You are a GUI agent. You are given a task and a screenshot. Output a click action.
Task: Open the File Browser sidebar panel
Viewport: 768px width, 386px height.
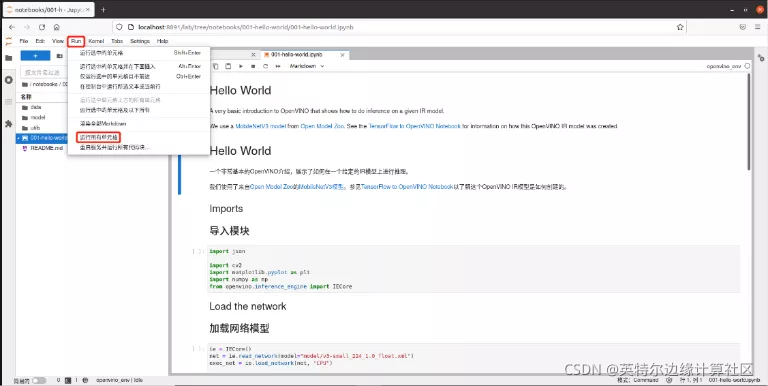(8, 58)
